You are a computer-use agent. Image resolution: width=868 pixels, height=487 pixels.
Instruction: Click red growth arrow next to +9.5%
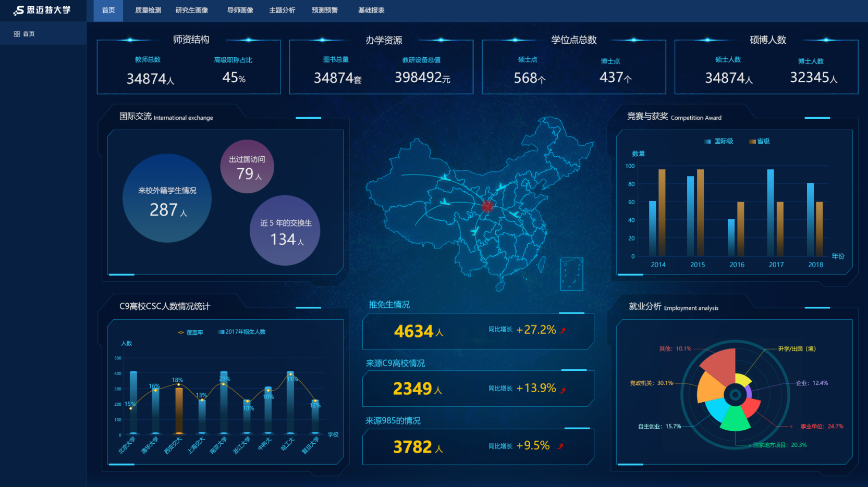pyautogui.click(x=560, y=446)
